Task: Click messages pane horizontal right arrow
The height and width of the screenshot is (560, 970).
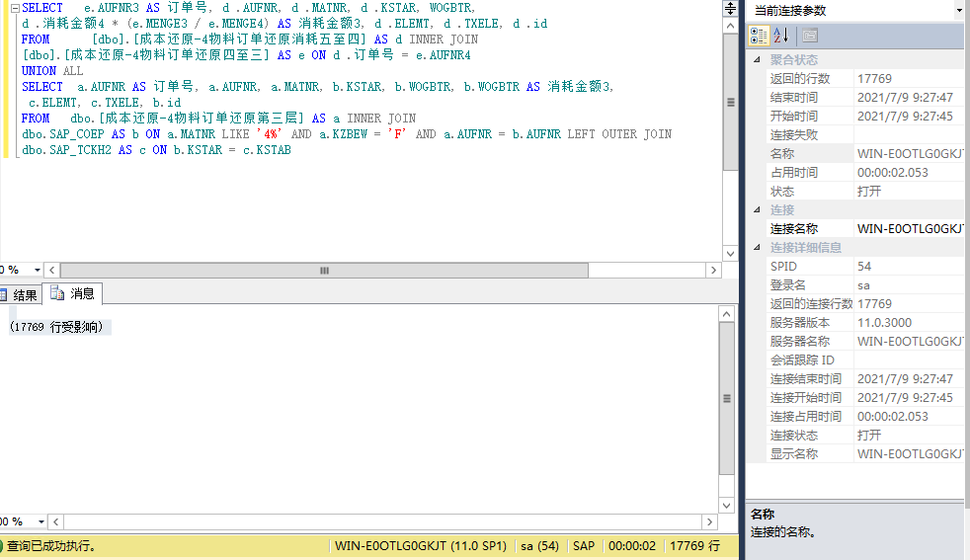Action: click(x=710, y=522)
